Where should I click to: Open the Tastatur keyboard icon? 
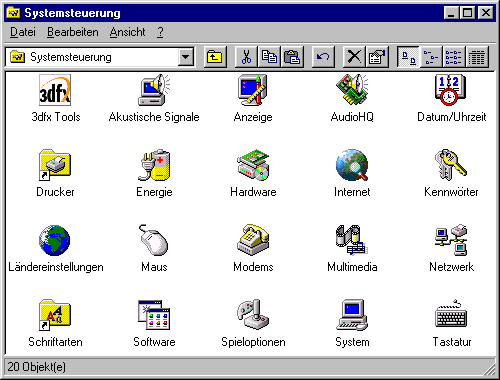(x=451, y=315)
